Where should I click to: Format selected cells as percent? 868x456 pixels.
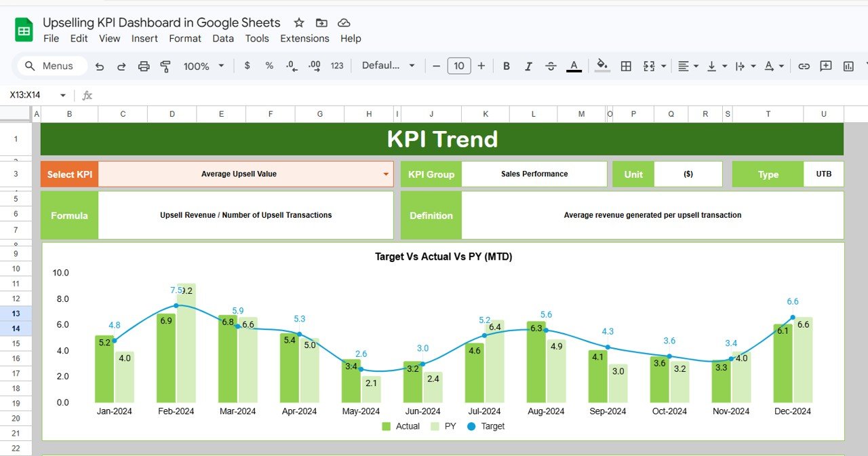click(269, 66)
